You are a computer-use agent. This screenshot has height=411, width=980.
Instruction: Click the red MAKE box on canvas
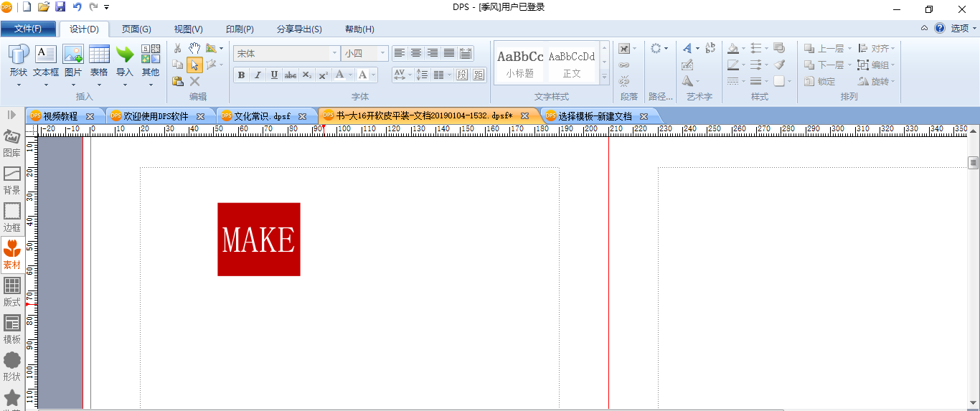click(x=259, y=239)
